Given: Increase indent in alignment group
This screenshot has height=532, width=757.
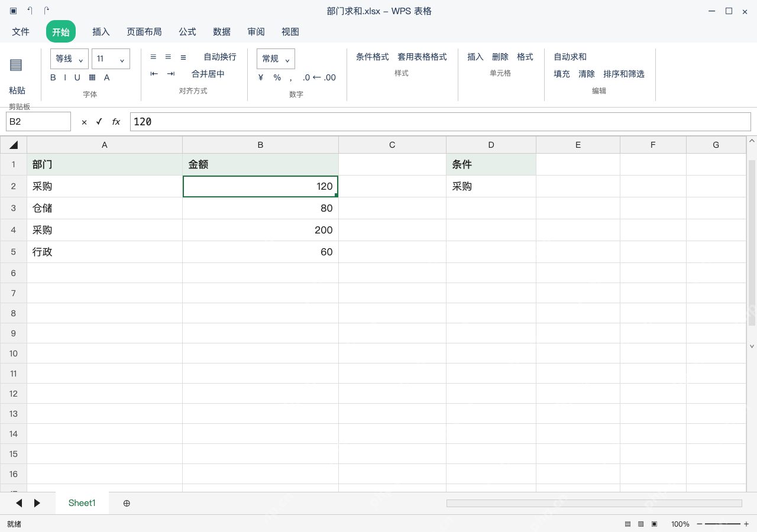Looking at the screenshot, I should coord(171,74).
